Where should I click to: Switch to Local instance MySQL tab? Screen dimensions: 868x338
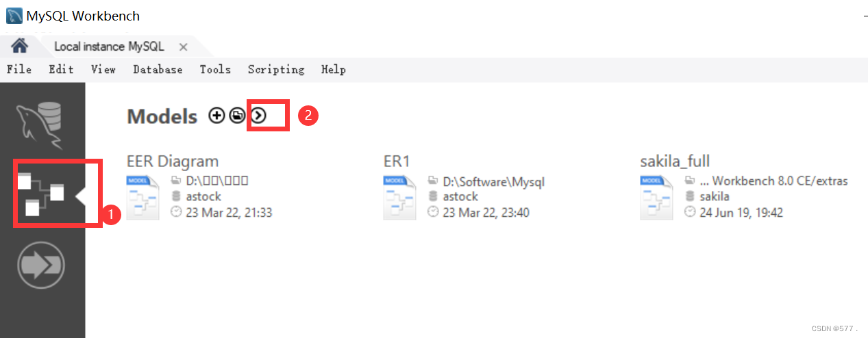point(109,47)
